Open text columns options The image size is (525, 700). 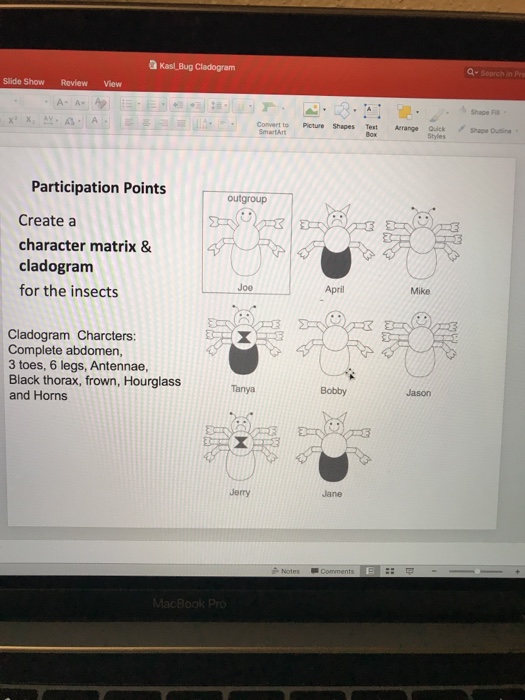pyautogui.click(x=243, y=107)
